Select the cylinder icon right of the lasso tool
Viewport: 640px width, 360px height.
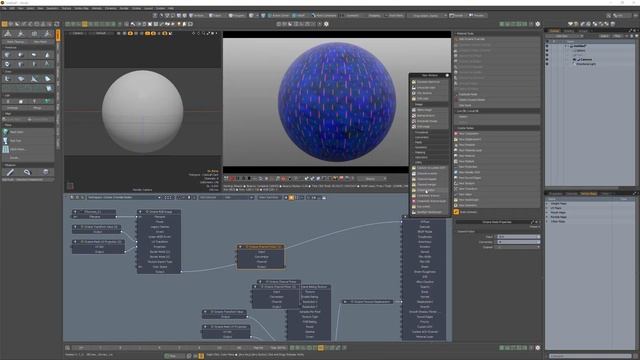tap(46, 172)
